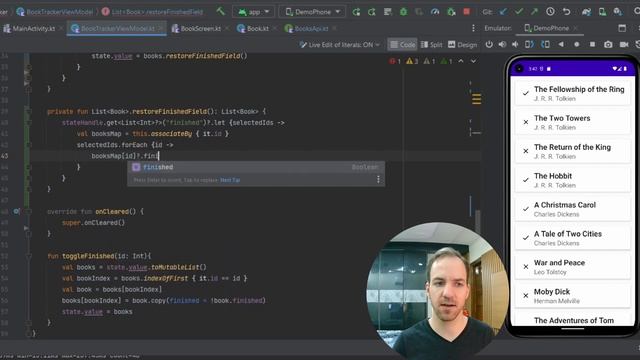
Task: Click the Git Push arrow icon
Action: 534,12
